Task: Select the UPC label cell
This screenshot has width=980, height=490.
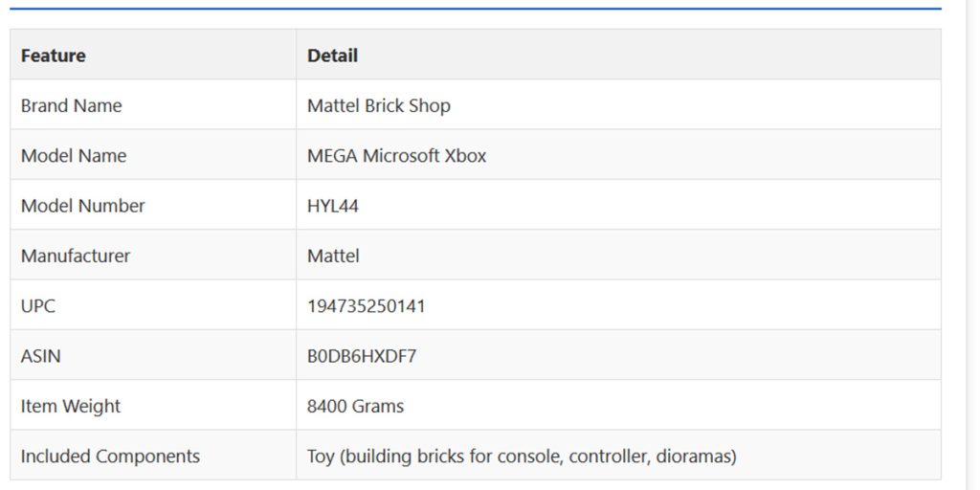Action: (153, 304)
